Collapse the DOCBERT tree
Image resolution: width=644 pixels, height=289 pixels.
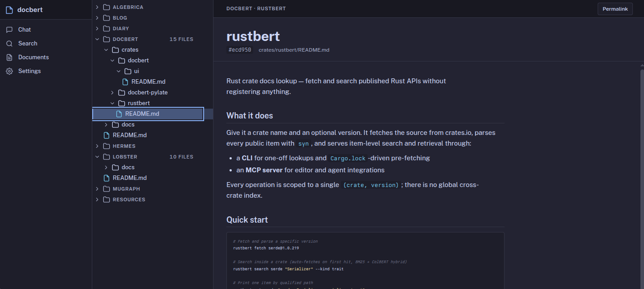(x=97, y=39)
